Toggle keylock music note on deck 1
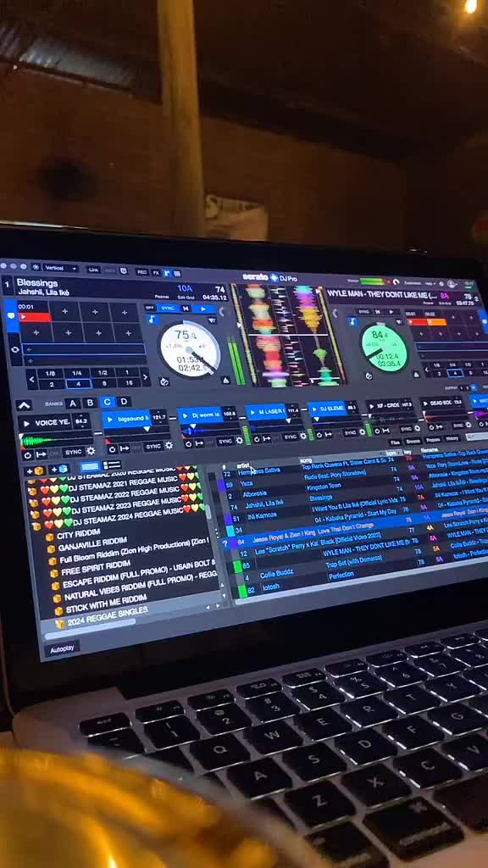This screenshot has height=868, width=488. point(152,320)
